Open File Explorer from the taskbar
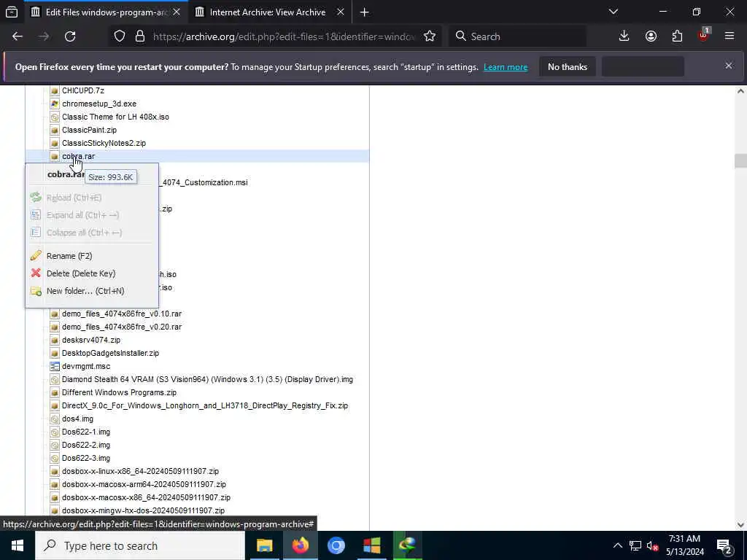Screen dimensions: 747x560 (x=264, y=545)
